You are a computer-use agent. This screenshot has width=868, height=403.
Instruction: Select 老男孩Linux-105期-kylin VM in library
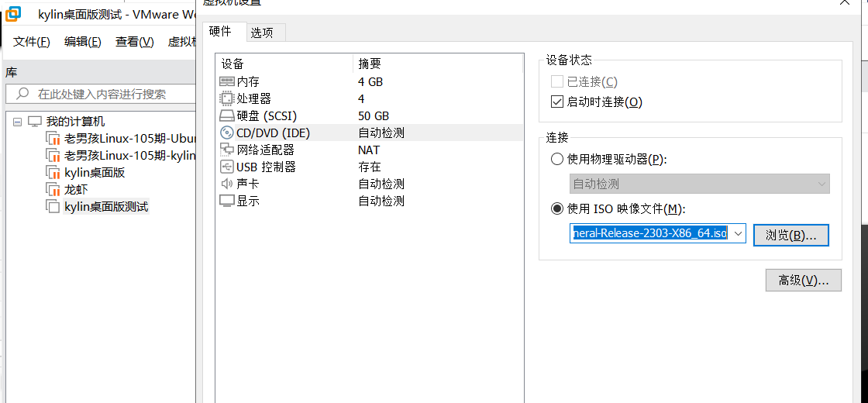click(130, 156)
